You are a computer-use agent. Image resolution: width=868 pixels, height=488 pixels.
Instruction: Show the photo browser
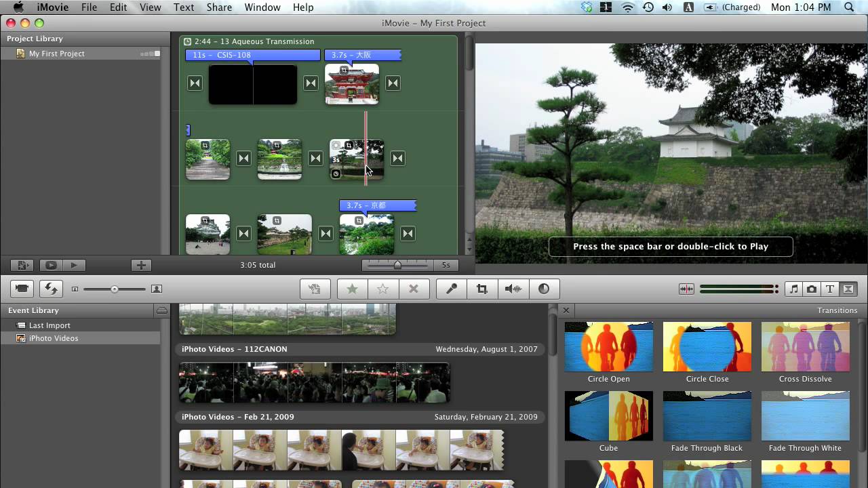(812, 289)
